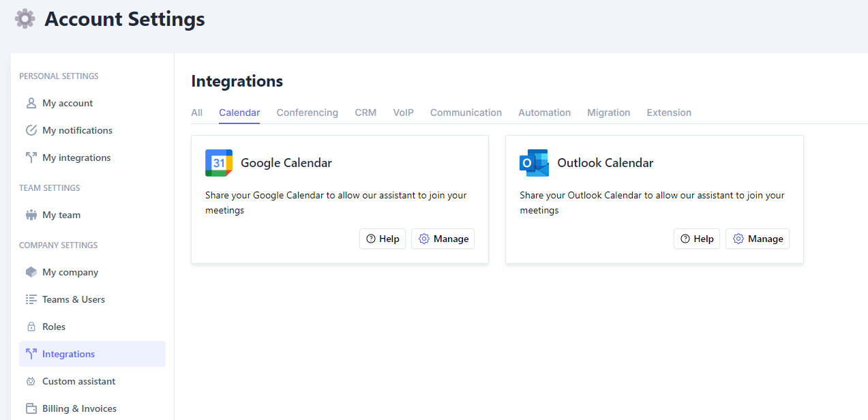Show the Automation integrations tab
Viewport: 868px width, 420px height.
point(544,112)
